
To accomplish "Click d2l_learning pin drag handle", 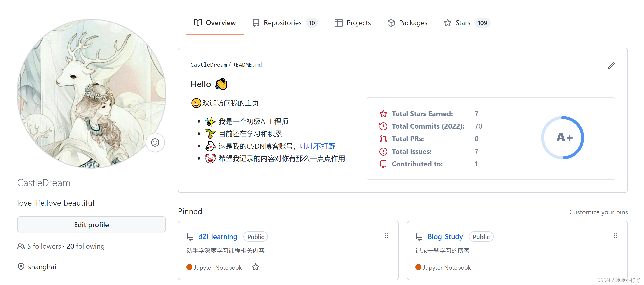I will 386,235.
